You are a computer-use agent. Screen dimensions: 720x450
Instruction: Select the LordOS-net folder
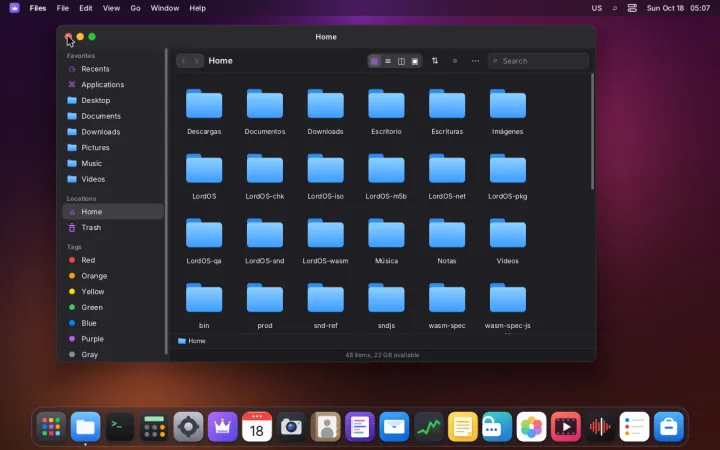447,177
